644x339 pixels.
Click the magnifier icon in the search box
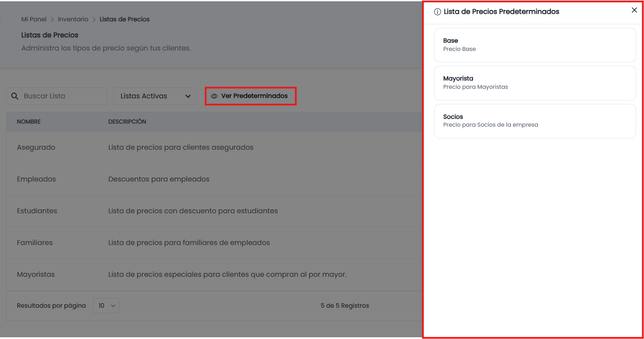(x=15, y=96)
